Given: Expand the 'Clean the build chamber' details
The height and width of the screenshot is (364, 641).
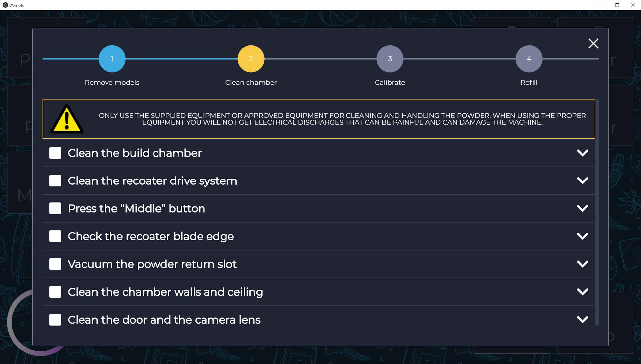Looking at the screenshot, I should coord(583,153).
